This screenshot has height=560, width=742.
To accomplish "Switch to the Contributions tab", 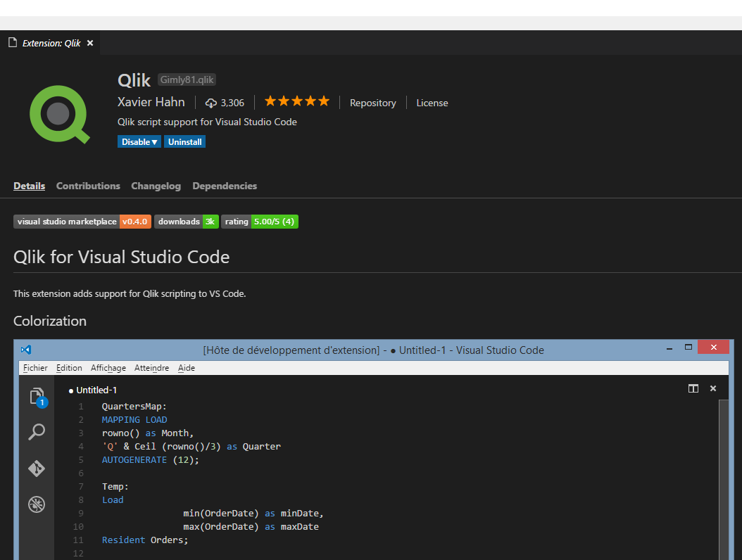I will point(87,186).
